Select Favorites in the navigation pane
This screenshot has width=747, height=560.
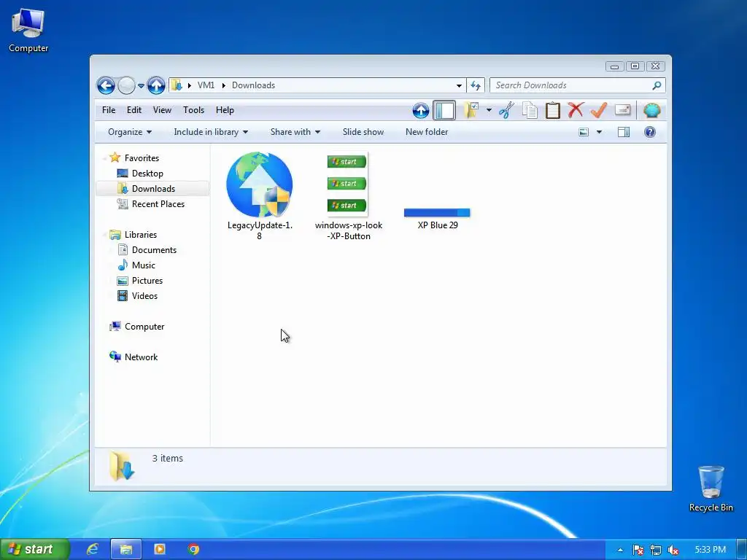[134, 158]
